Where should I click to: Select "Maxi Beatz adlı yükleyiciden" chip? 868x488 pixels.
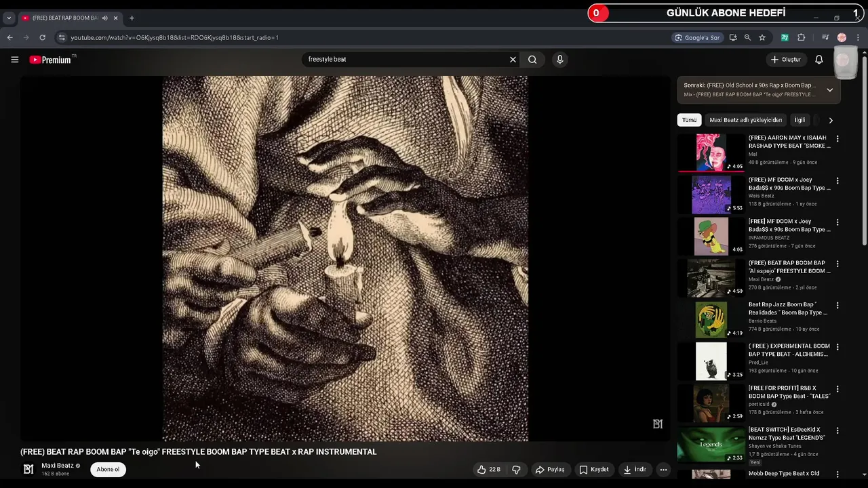[746, 120]
